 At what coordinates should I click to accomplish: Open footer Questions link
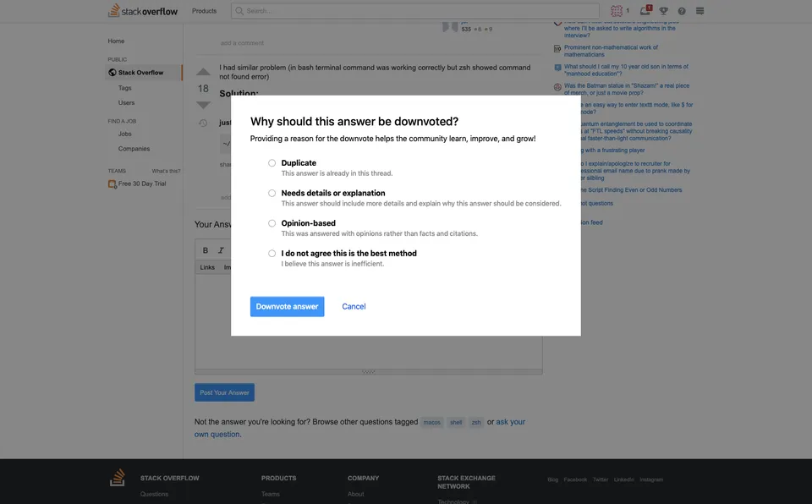click(x=154, y=494)
